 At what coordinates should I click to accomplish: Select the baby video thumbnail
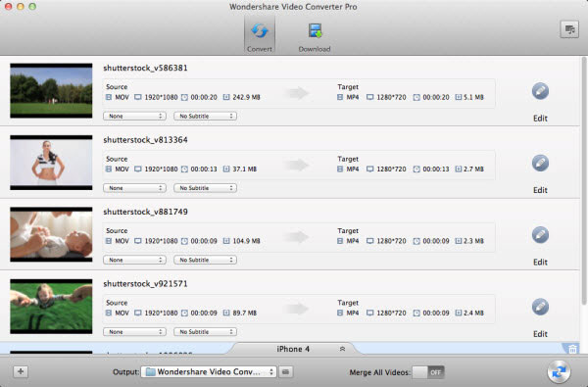click(51, 234)
